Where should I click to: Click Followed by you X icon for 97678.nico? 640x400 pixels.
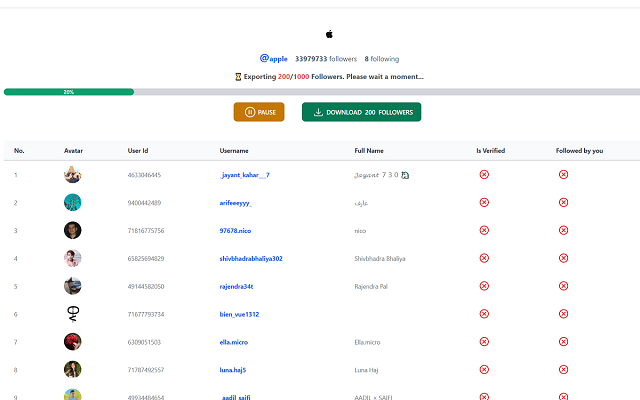pos(563,230)
